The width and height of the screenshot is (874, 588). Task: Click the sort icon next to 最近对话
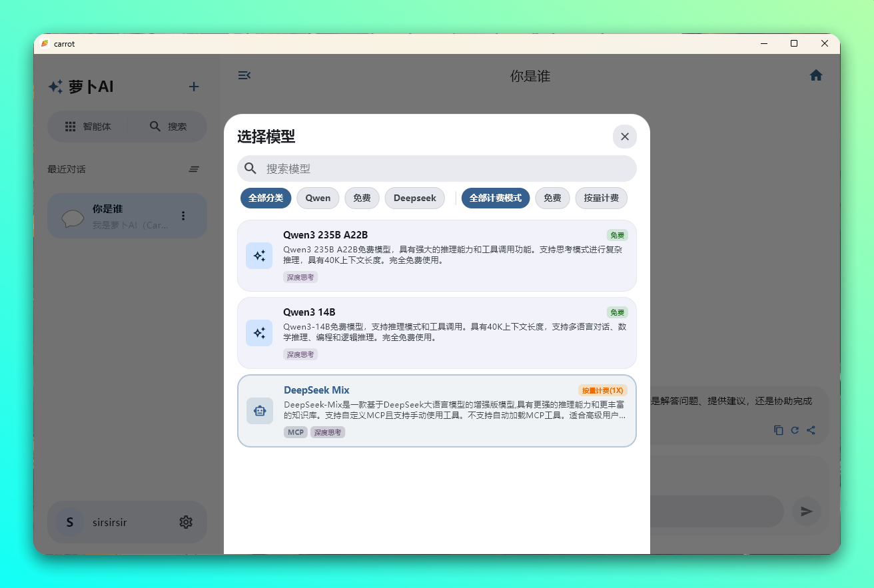[x=194, y=169]
